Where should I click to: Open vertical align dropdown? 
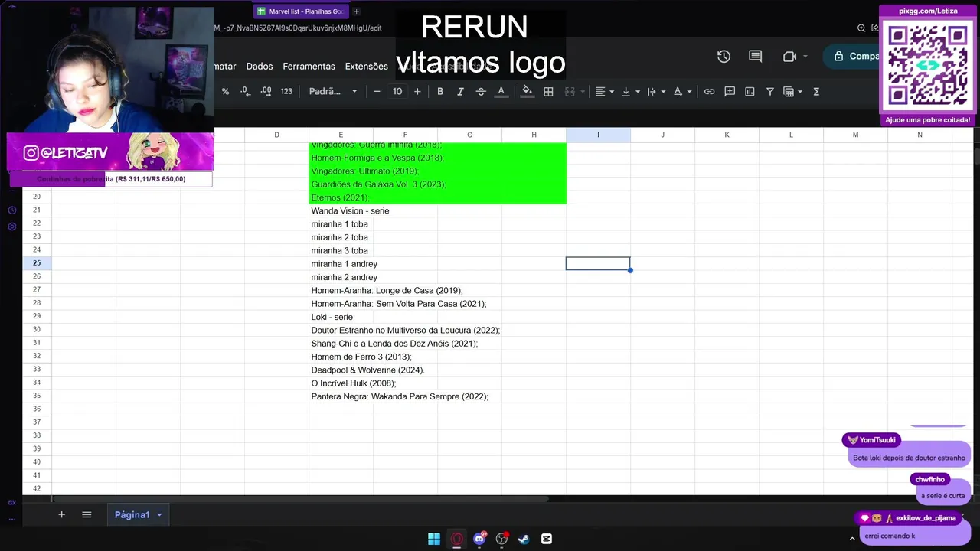click(x=629, y=91)
